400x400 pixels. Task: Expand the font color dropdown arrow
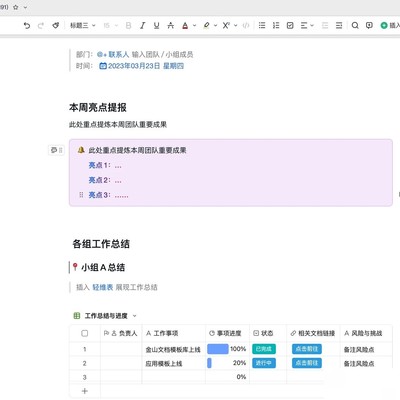(194, 25)
